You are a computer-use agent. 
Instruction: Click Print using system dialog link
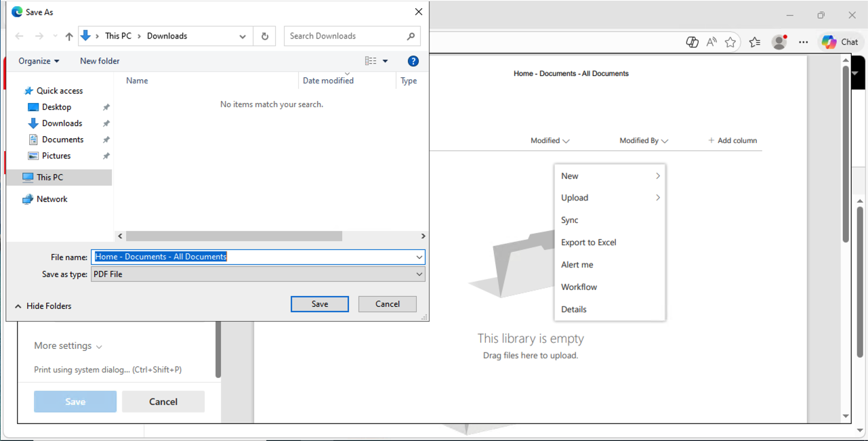pyautogui.click(x=108, y=370)
